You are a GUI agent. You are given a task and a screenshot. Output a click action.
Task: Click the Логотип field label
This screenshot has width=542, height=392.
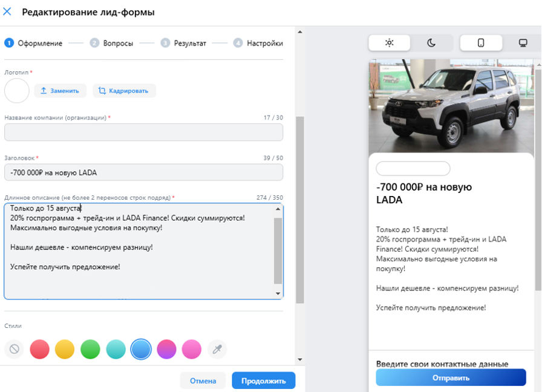(x=16, y=72)
